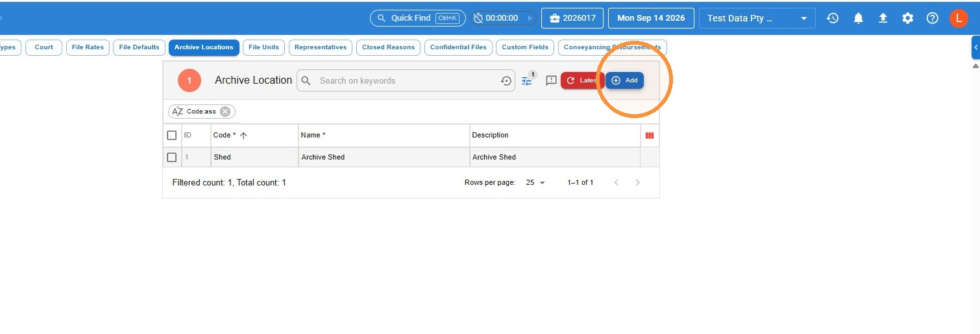980x334 pixels.
Task: Click the orange badge showing 1
Action: pyautogui.click(x=190, y=80)
